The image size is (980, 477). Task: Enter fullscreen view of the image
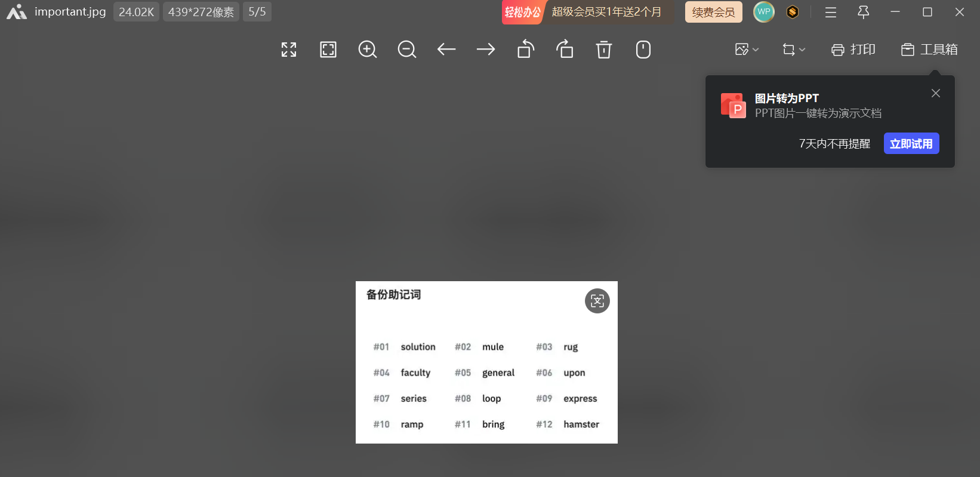pyautogui.click(x=289, y=50)
